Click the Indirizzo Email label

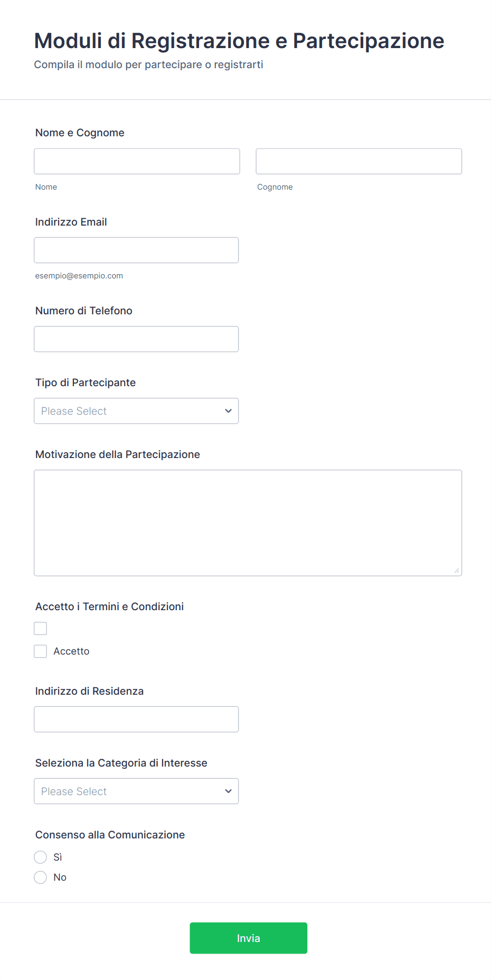[x=71, y=222]
